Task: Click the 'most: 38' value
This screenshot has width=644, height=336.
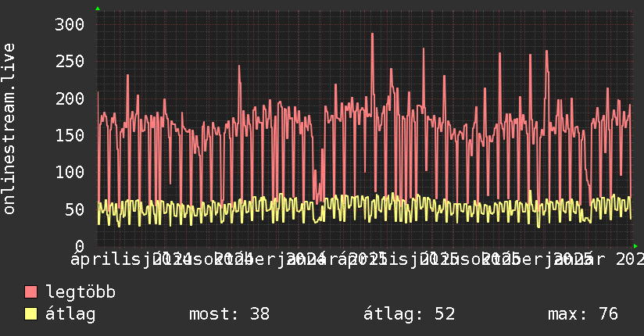Action: (x=229, y=314)
